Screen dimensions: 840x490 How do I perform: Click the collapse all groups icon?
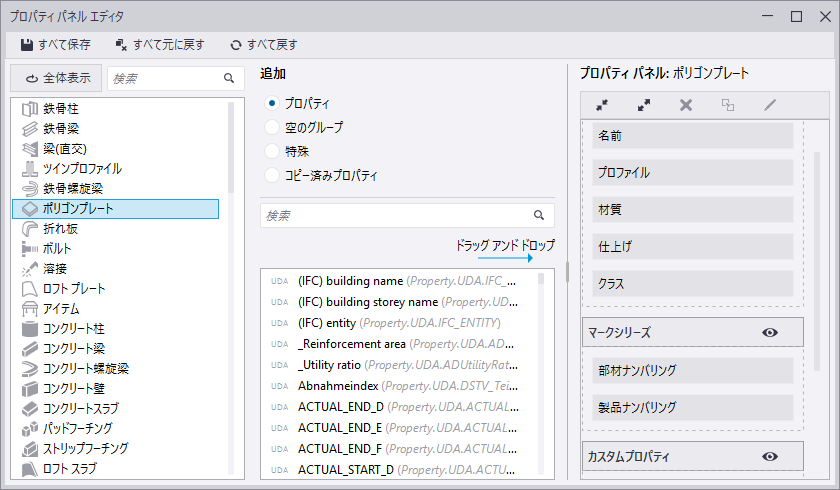pyautogui.click(x=602, y=104)
